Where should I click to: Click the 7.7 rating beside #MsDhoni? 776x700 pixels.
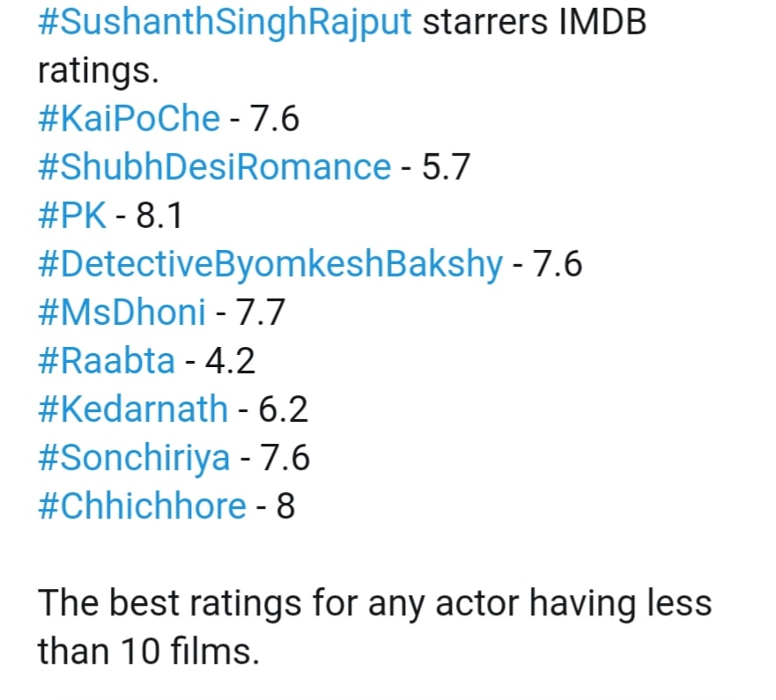click(261, 313)
